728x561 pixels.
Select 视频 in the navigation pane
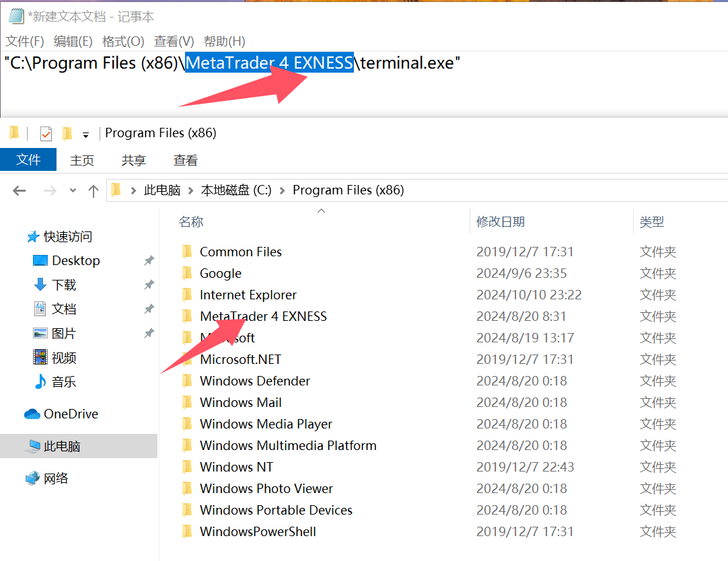point(64,358)
